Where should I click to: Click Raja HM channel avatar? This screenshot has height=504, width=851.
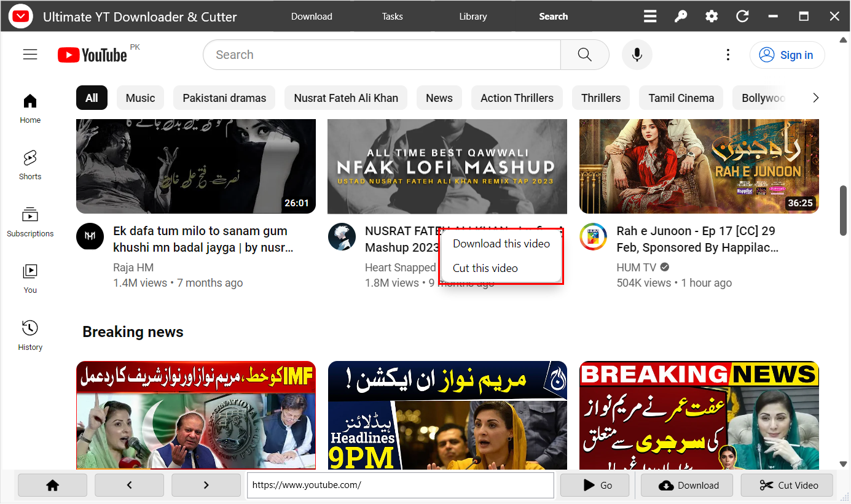coord(90,236)
